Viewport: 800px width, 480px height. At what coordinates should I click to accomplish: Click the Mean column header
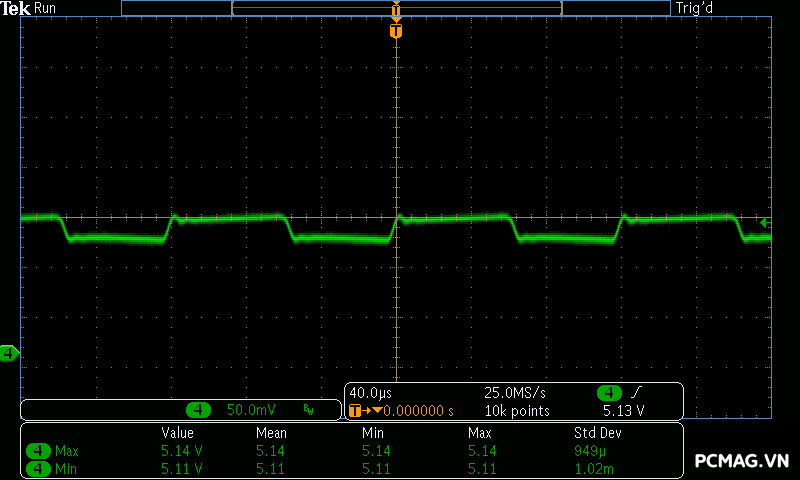tap(271, 433)
